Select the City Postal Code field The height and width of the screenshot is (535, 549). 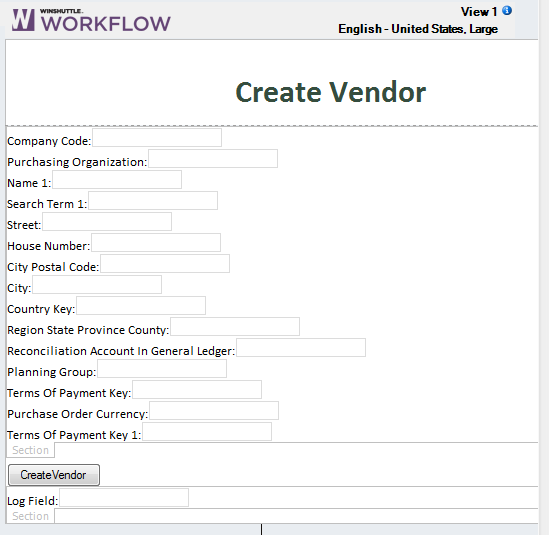pos(165,264)
